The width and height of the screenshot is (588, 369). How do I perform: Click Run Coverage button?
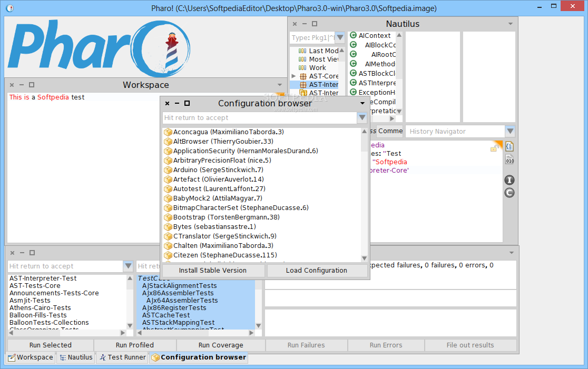coord(221,345)
